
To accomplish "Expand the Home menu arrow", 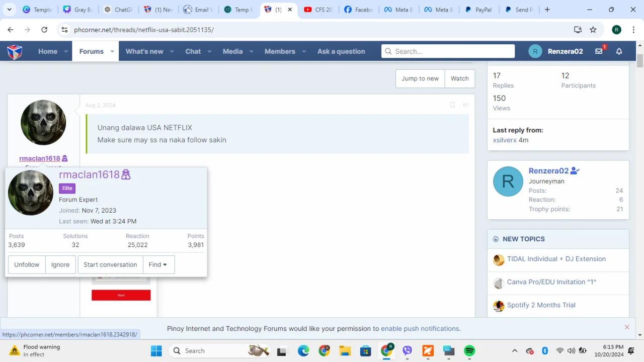I will pos(66,51).
